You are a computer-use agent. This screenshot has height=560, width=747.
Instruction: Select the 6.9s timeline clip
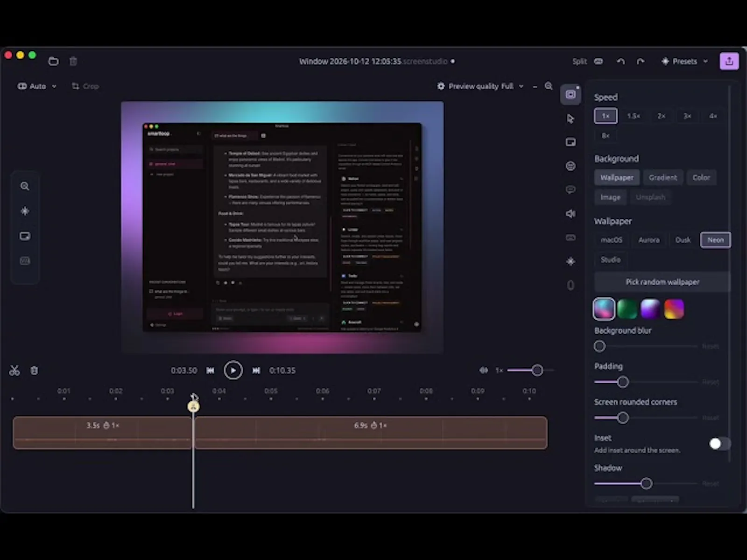pyautogui.click(x=371, y=433)
